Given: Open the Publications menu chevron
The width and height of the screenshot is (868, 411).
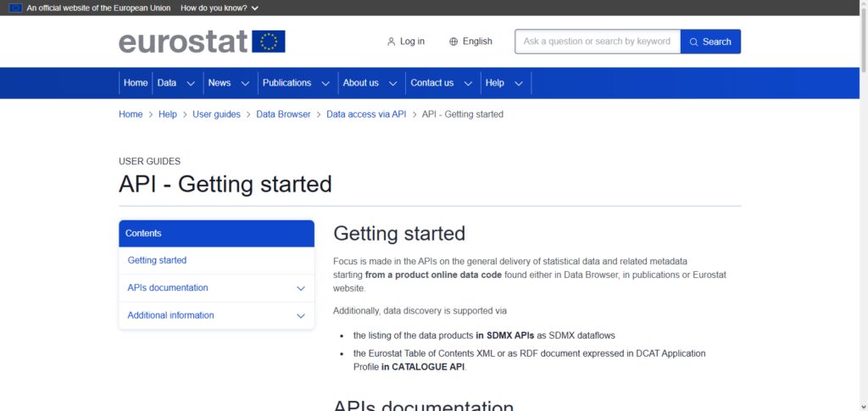Looking at the screenshot, I should 325,84.
